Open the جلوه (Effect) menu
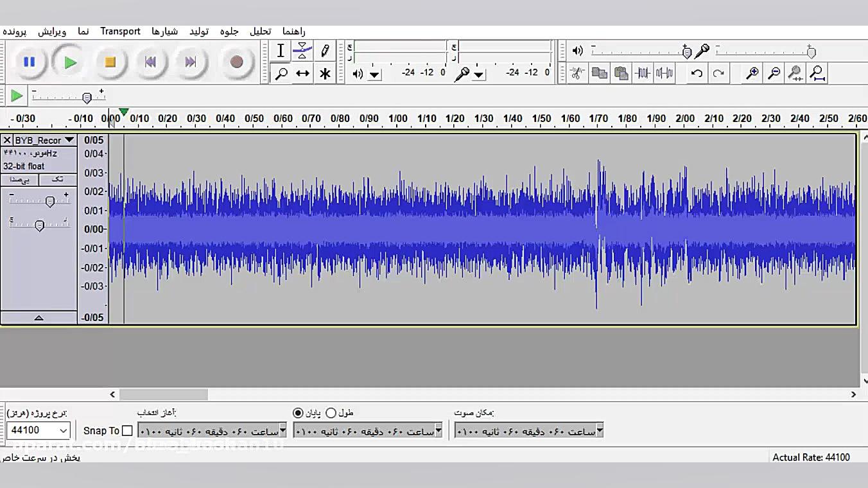The width and height of the screenshot is (868, 488). coord(229,31)
